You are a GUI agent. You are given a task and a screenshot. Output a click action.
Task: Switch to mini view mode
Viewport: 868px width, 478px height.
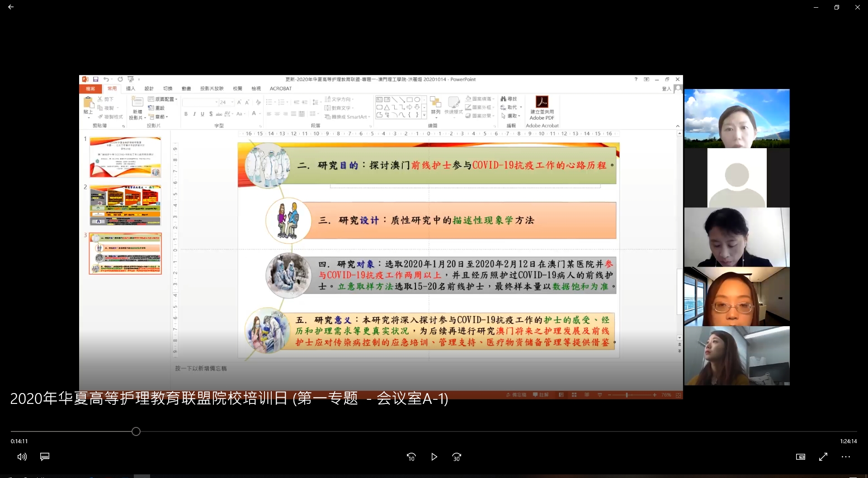pos(800,457)
